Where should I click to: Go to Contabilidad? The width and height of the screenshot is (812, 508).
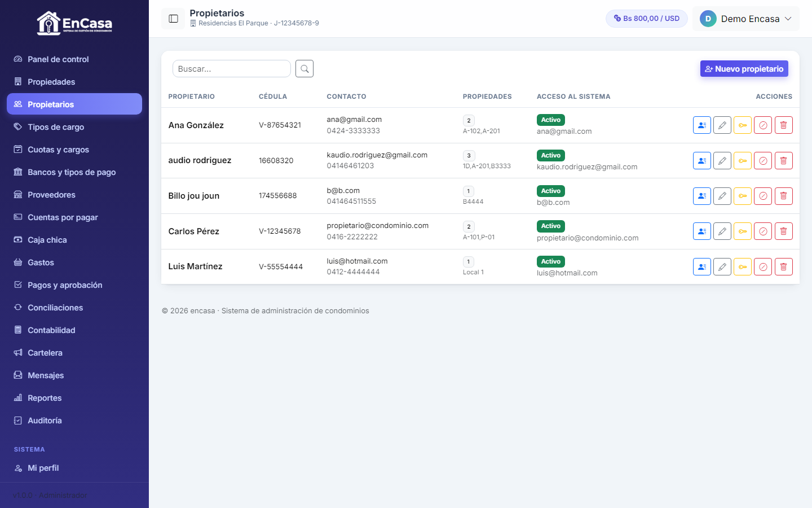pos(74,330)
